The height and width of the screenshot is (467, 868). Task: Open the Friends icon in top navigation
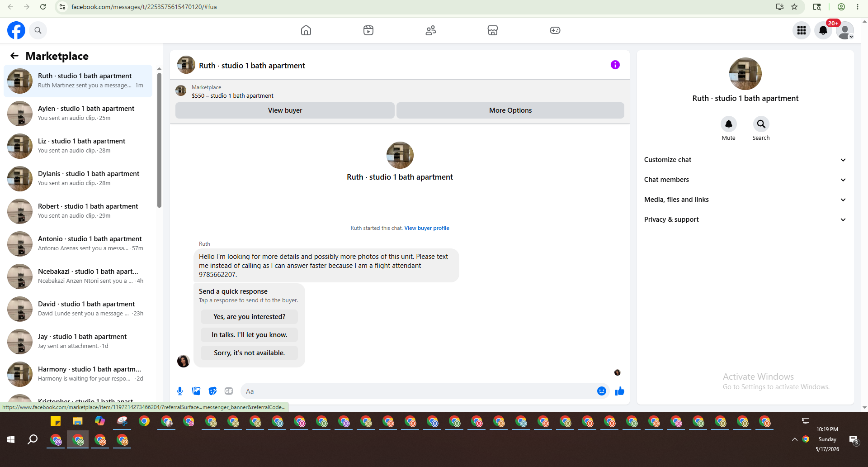pyautogui.click(x=431, y=30)
